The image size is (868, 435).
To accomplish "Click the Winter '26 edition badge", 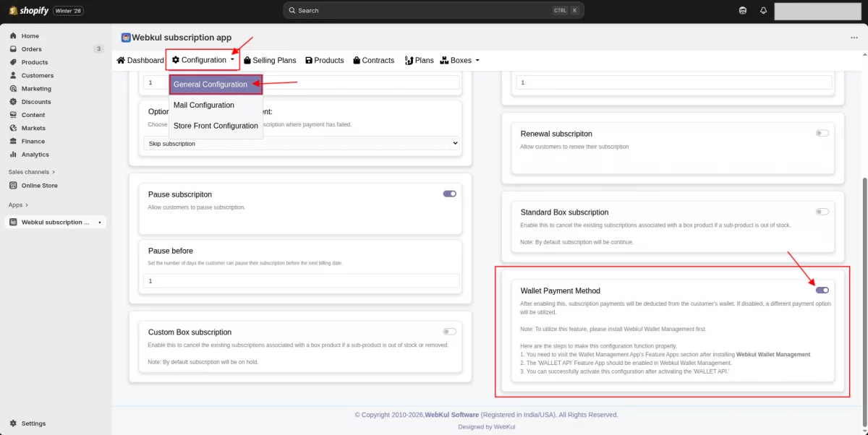I will (x=69, y=10).
